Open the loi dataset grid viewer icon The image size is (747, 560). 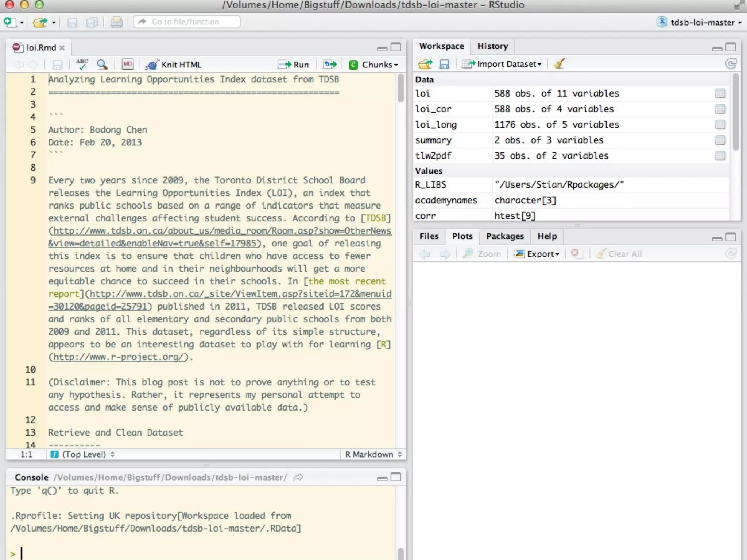720,94
